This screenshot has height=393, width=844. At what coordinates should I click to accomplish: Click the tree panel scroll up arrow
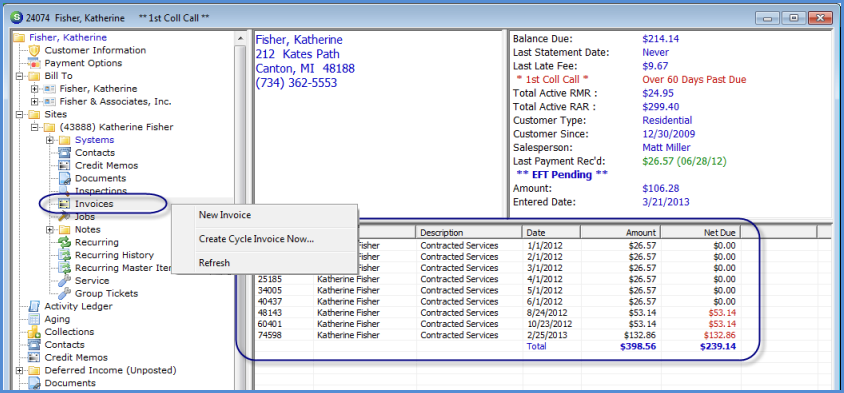click(x=240, y=38)
